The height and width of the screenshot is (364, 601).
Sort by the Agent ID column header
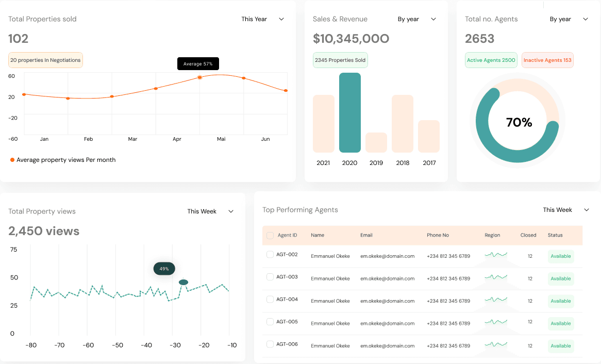[288, 235]
